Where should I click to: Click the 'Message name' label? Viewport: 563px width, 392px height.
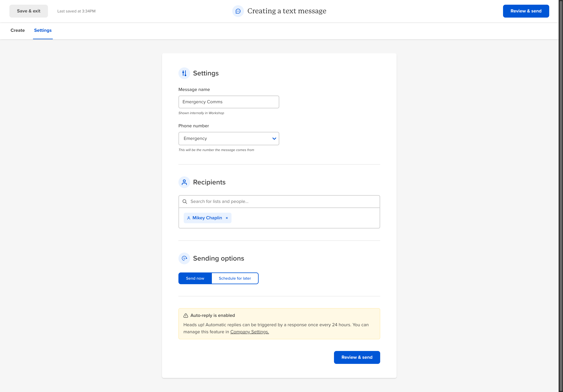(x=194, y=89)
